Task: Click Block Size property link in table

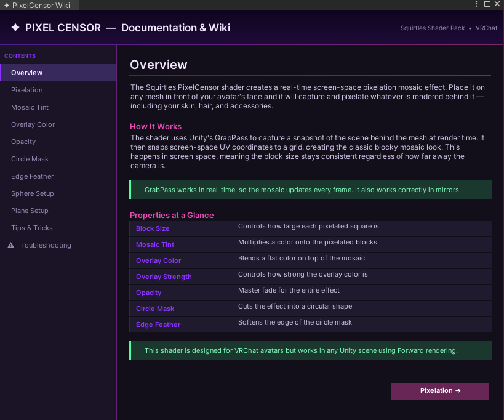Action: point(153,228)
